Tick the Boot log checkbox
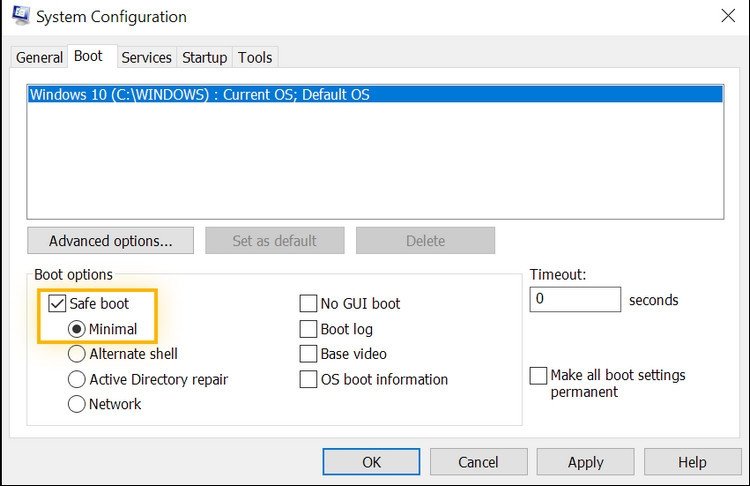 tap(309, 329)
